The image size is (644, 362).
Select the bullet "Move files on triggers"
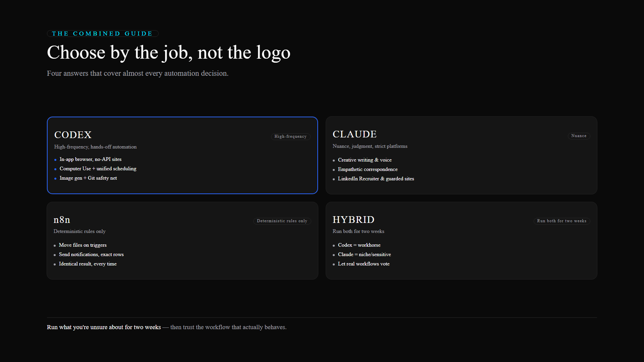[x=83, y=245]
